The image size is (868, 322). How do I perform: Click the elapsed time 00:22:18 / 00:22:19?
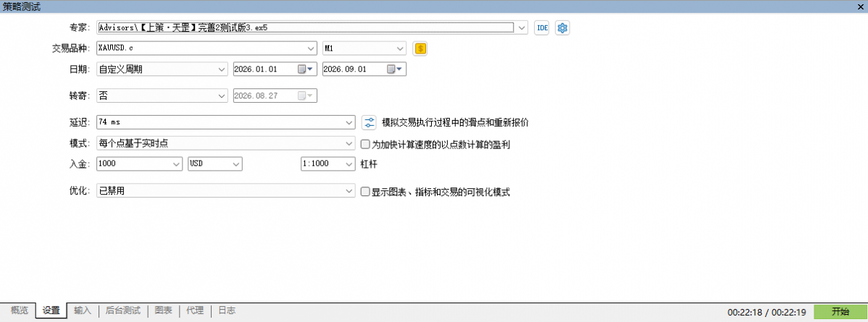point(766,312)
